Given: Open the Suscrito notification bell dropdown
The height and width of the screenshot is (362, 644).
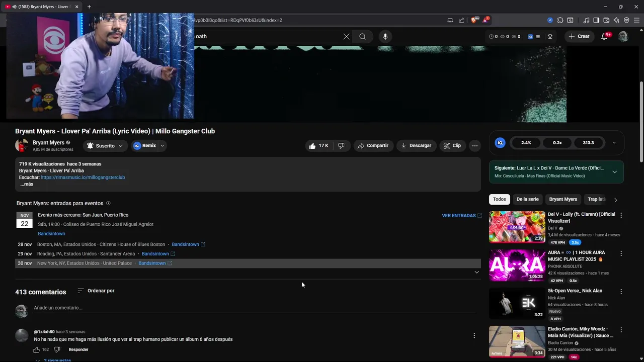Looking at the screenshot, I should pos(105,146).
